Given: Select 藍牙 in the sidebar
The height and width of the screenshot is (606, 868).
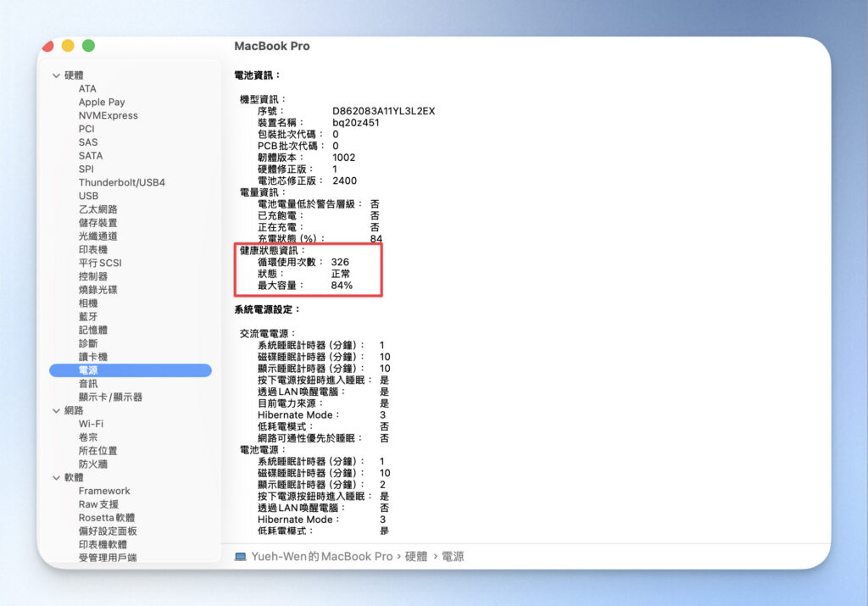Looking at the screenshot, I should 88,316.
